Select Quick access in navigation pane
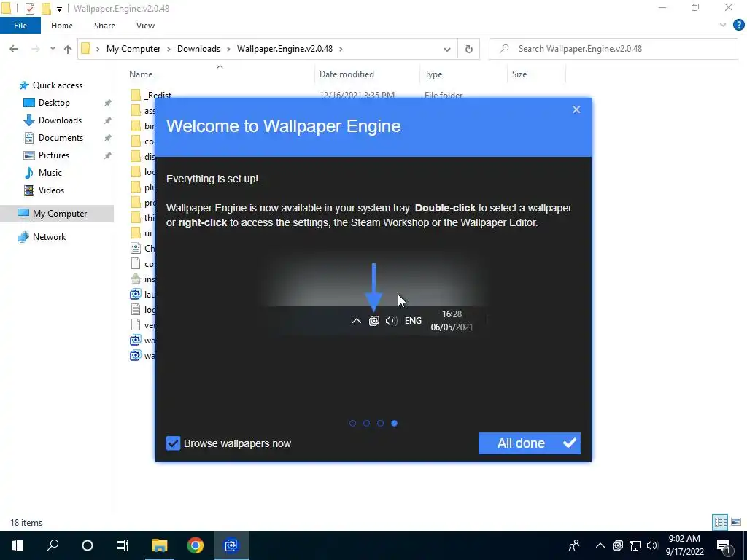The width and height of the screenshot is (747, 560). click(x=57, y=85)
